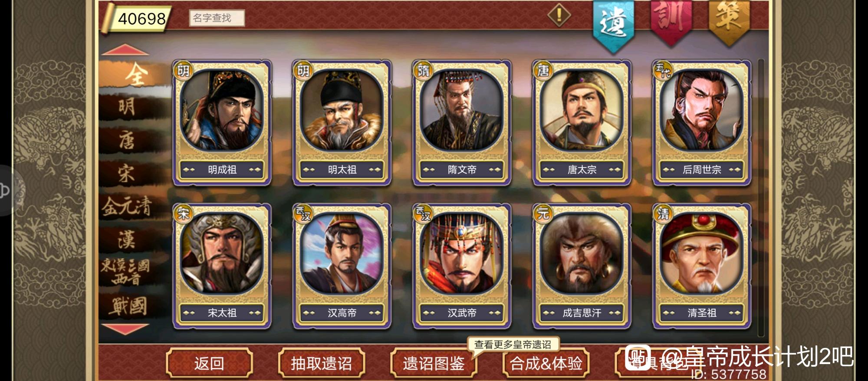Image resolution: width=868 pixels, height=381 pixels.
Task: Click the red up arrow above dynasty list
Action: tap(125, 49)
